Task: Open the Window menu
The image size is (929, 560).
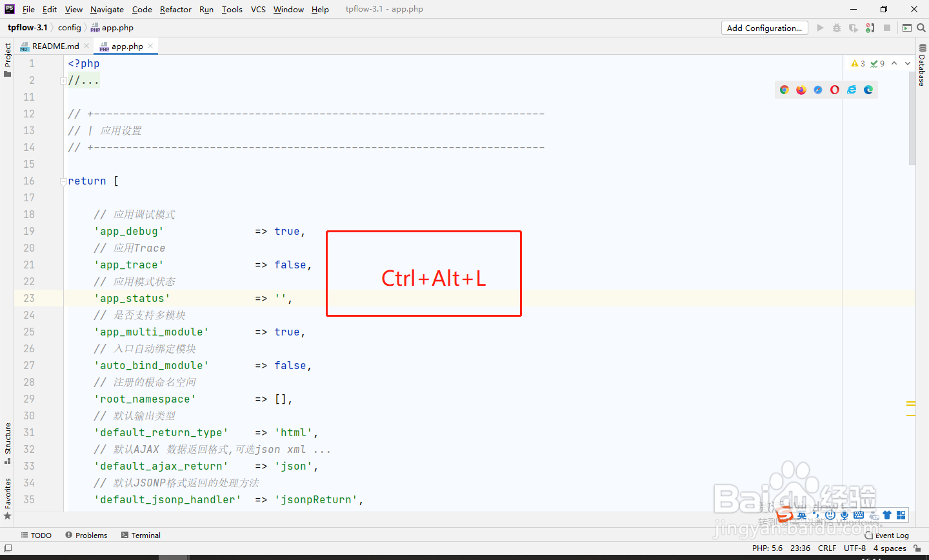Action: [288, 9]
